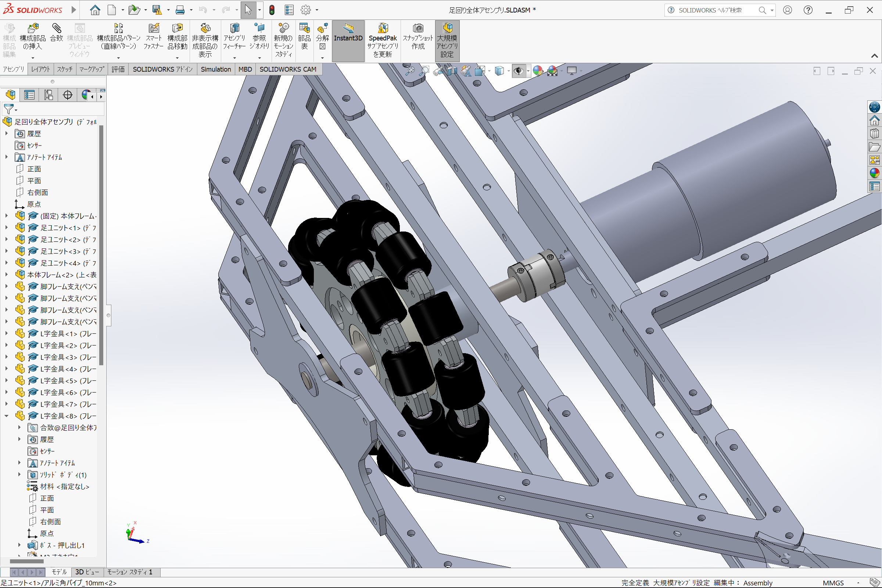Switch to the レイアウト (Layout) tab
This screenshot has width=882, height=588.
(40, 69)
